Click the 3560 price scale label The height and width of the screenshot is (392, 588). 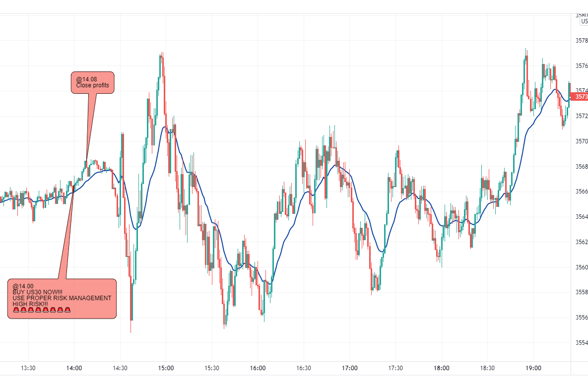coord(581,267)
